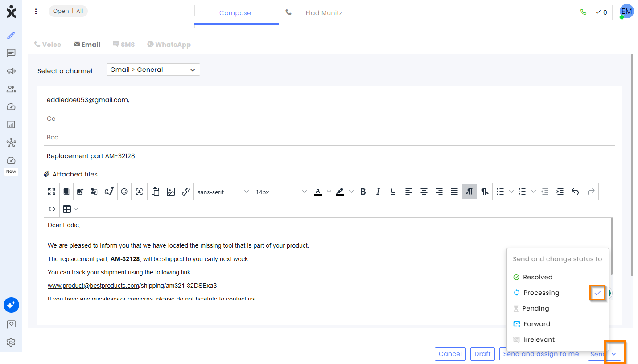The height and width of the screenshot is (364, 638).
Task: Expand the highlight color options arrow
Action: pyautogui.click(x=351, y=192)
